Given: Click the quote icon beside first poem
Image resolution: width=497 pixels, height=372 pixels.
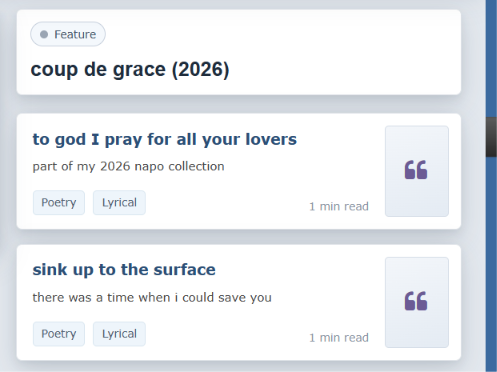Looking at the screenshot, I should [x=416, y=170].
